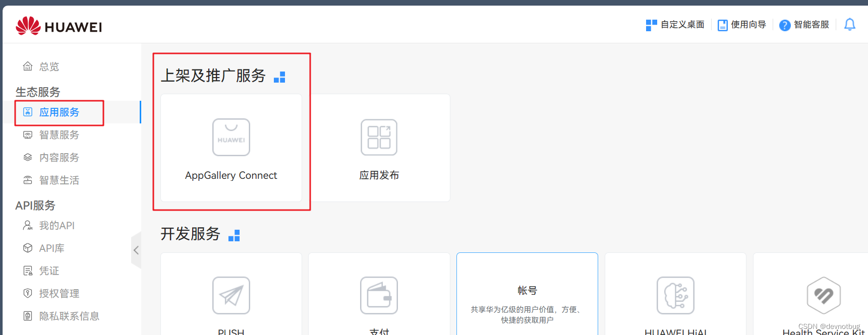
Task: Select 内容服务 in the sidebar
Action: click(59, 158)
